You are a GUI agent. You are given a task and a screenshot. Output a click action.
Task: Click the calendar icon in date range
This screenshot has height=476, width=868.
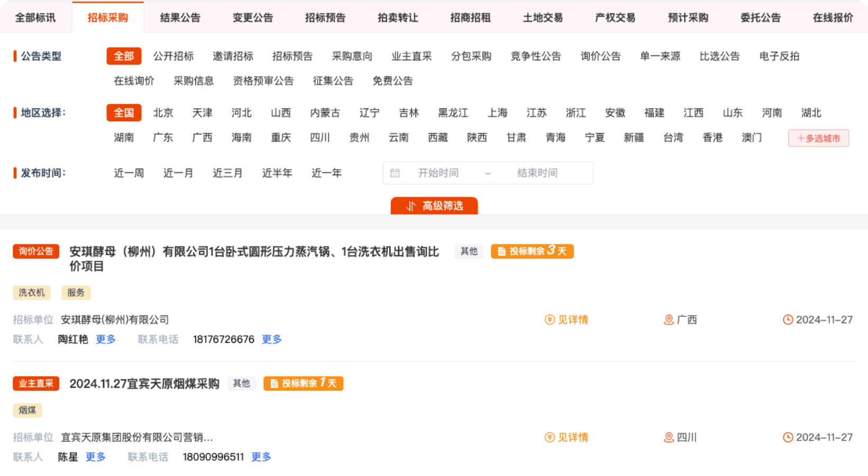click(395, 173)
